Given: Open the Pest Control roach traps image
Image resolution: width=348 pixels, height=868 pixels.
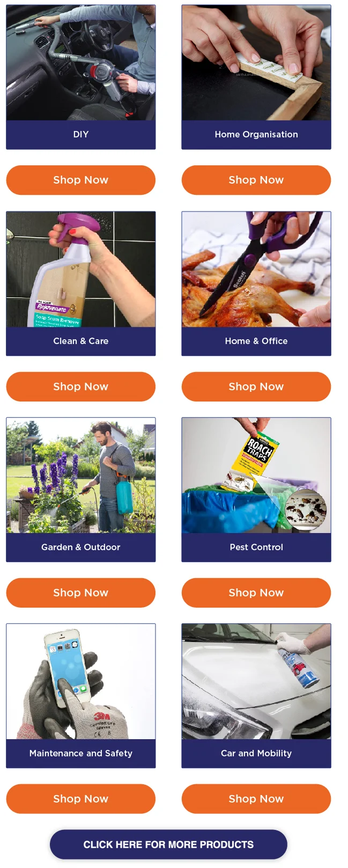Looking at the screenshot, I should tap(256, 476).
